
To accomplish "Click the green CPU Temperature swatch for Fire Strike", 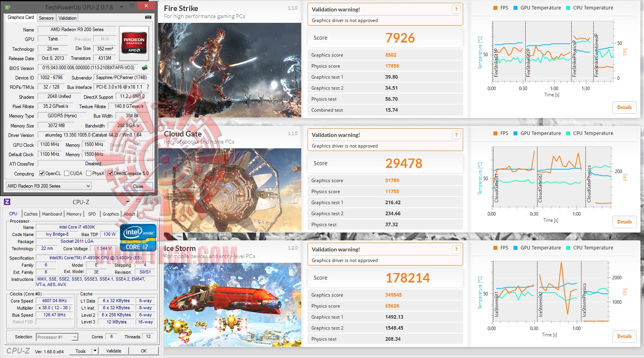I will click(568, 8).
